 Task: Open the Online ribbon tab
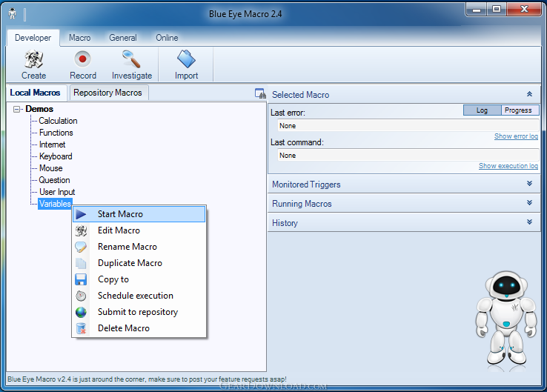pos(167,38)
